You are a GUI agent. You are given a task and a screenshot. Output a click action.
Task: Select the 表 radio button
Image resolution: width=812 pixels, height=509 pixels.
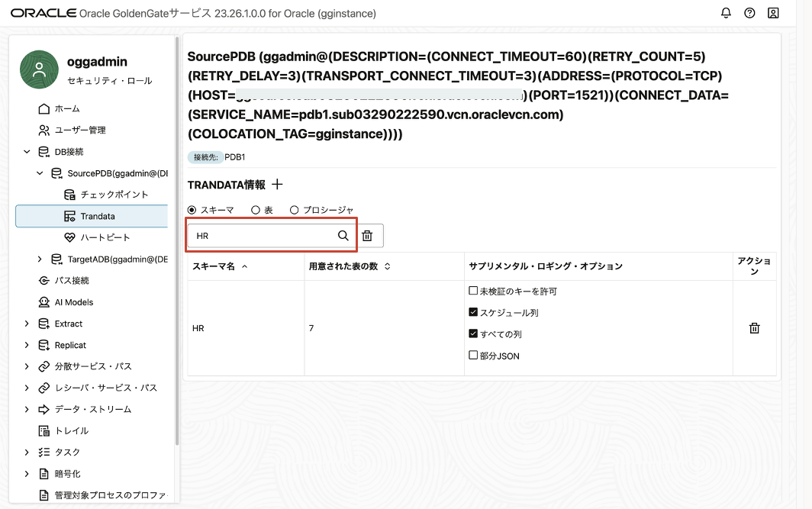pos(256,210)
